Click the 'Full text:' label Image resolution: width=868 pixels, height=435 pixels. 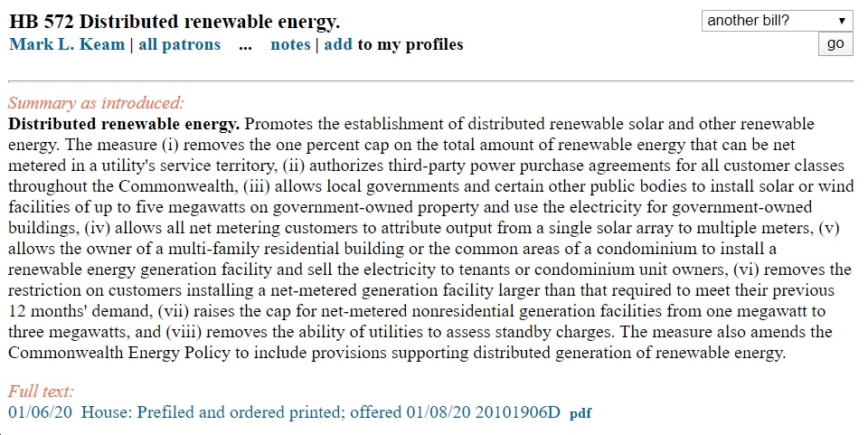[x=41, y=392]
